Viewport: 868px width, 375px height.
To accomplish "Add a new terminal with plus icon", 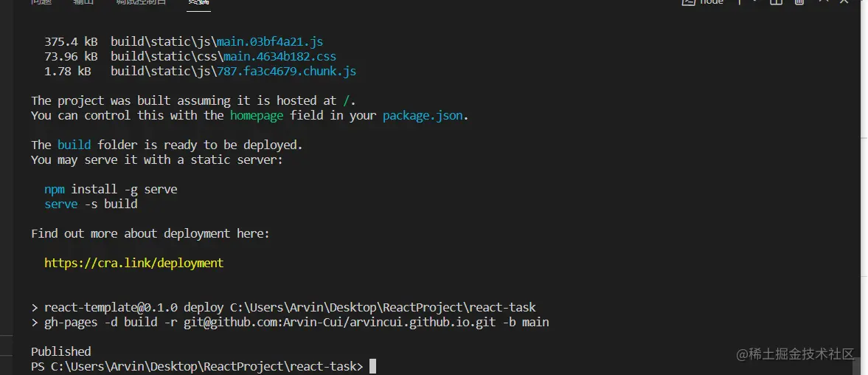I will coord(741,2).
